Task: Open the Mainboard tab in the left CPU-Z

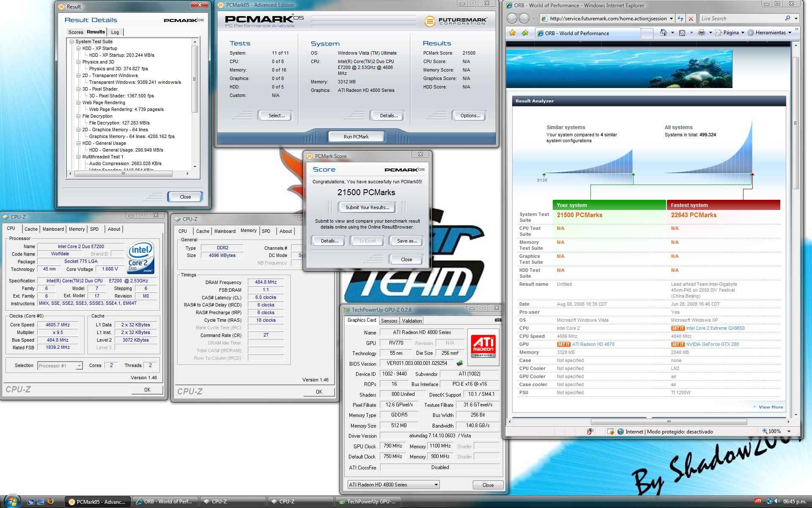Action: [x=53, y=229]
